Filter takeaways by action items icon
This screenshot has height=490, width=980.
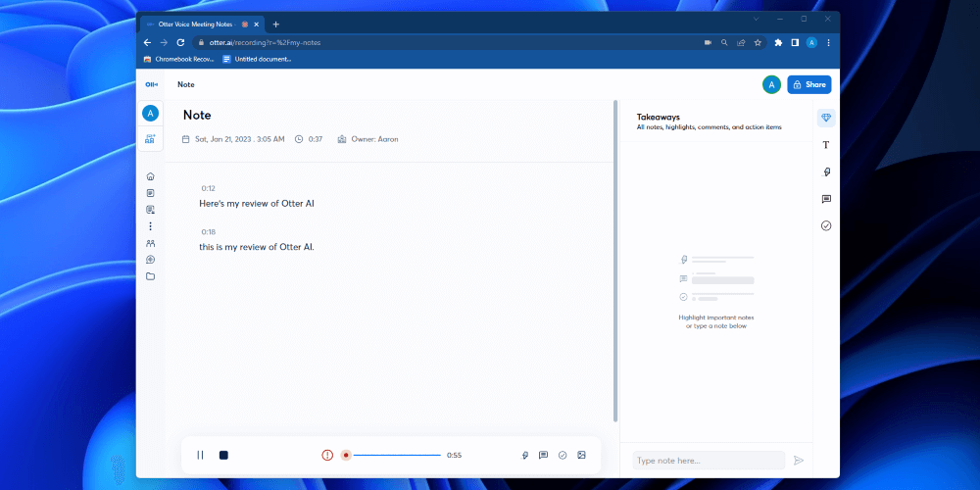(x=826, y=225)
